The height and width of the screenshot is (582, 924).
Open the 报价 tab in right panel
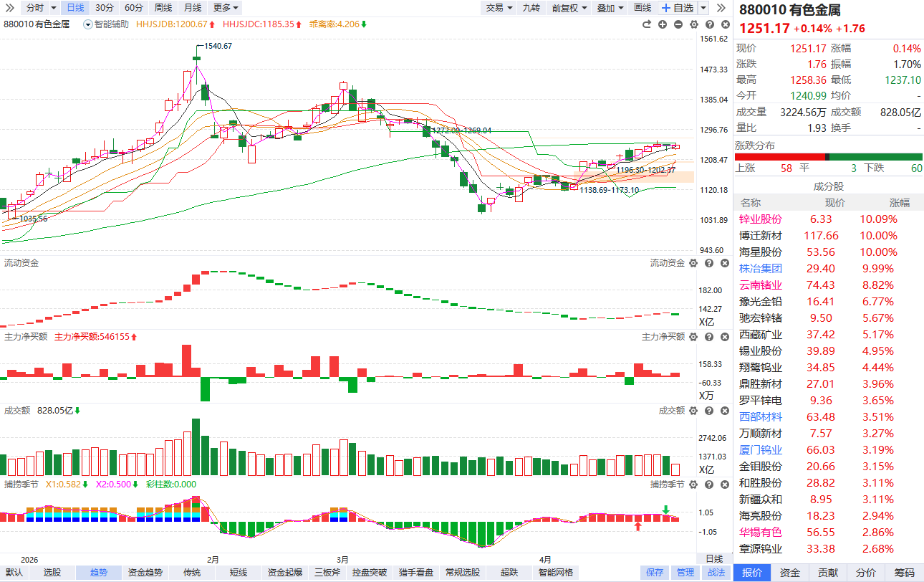point(752,573)
